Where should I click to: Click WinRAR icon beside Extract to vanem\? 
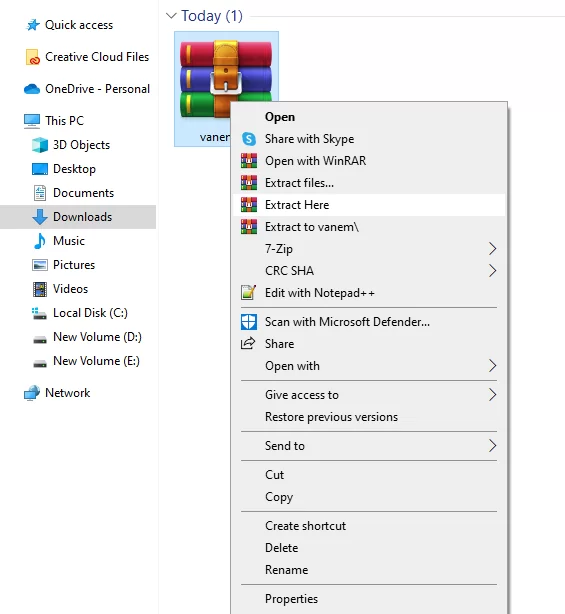pos(249,227)
